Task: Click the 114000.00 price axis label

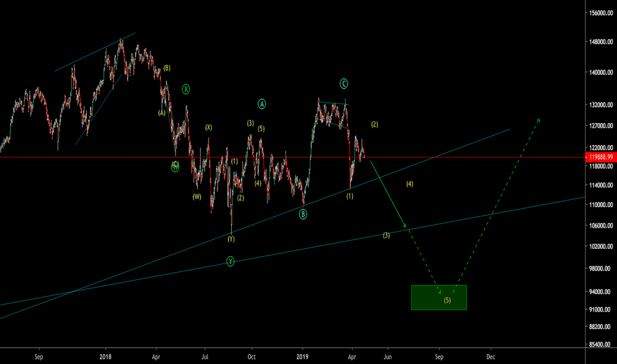Action: click(600, 185)
